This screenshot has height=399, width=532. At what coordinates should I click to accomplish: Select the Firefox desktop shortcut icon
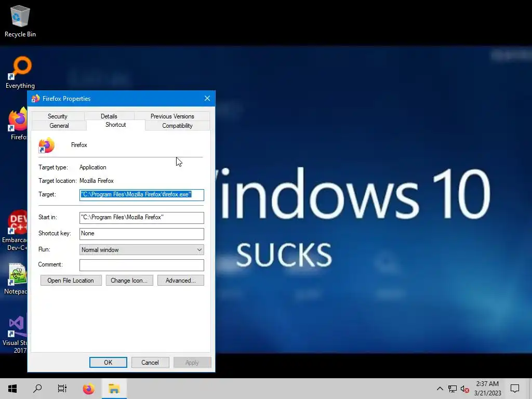pyautogui.click(x=17, y=124)
